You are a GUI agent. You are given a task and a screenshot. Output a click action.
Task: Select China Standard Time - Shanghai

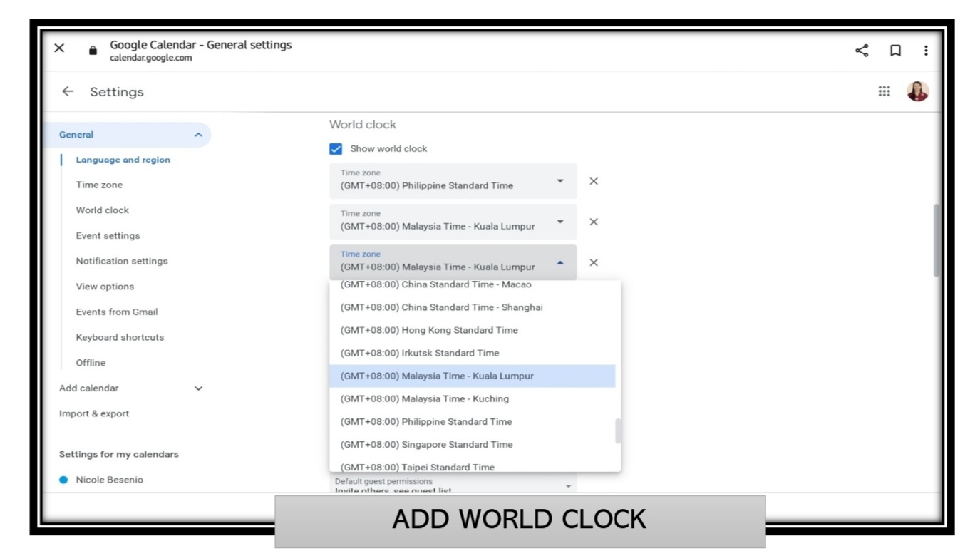(472, 307)
